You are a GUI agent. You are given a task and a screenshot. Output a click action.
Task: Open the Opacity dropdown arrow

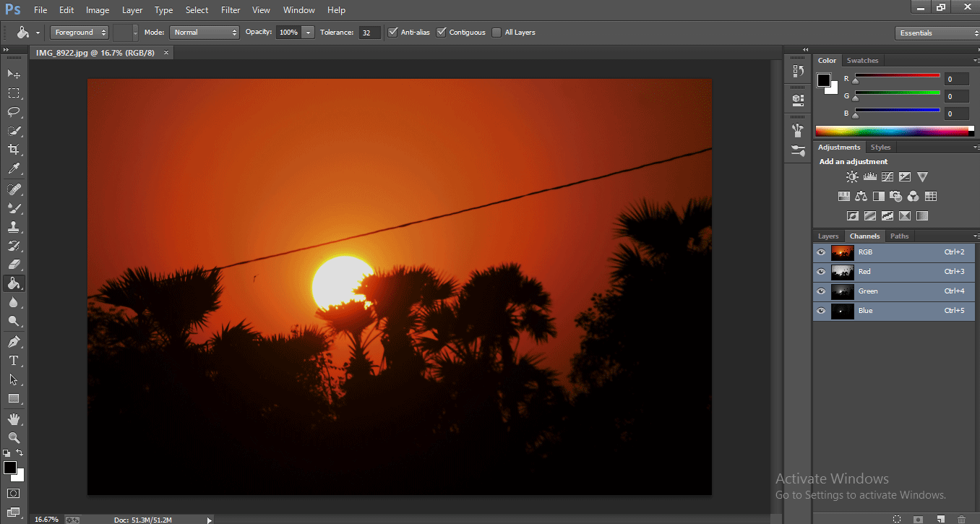tap(308, 32)
